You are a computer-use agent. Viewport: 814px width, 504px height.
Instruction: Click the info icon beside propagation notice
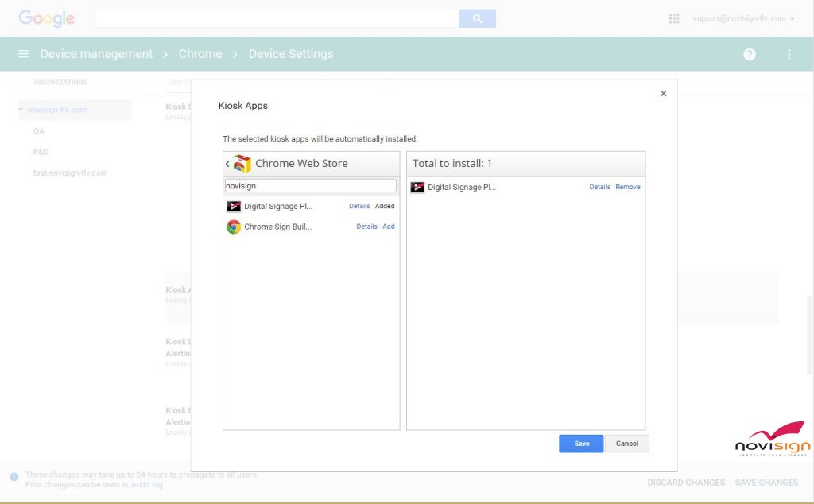(x=14, y=476)
